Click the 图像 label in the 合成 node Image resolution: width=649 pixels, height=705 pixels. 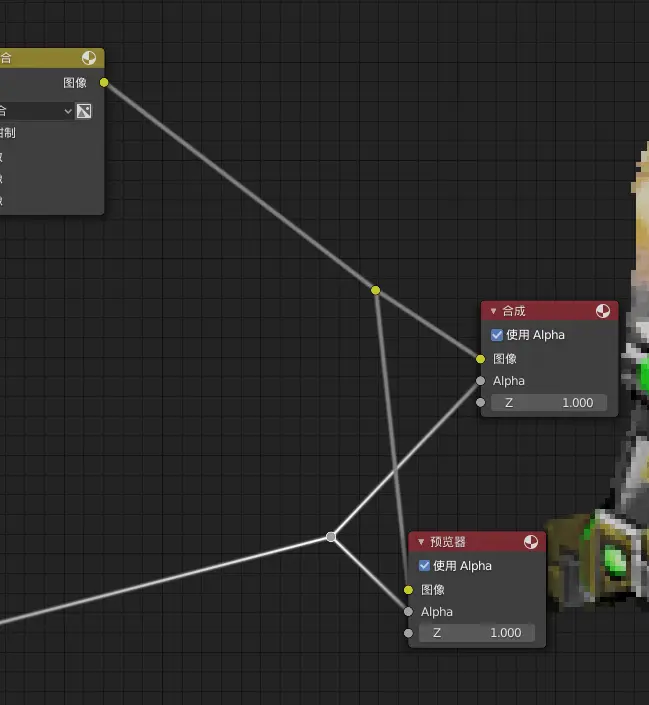(x=505, y=359)
